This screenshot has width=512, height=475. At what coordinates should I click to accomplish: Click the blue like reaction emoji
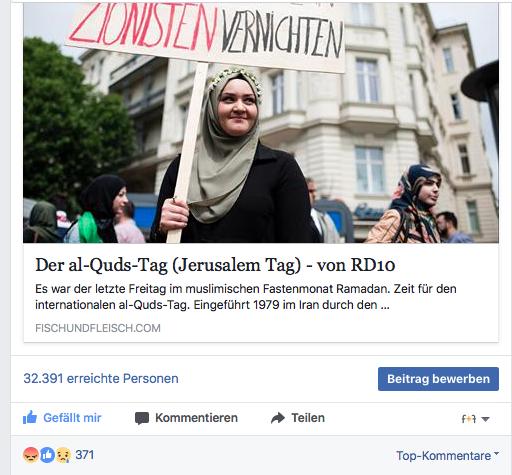tap(47, 455)
